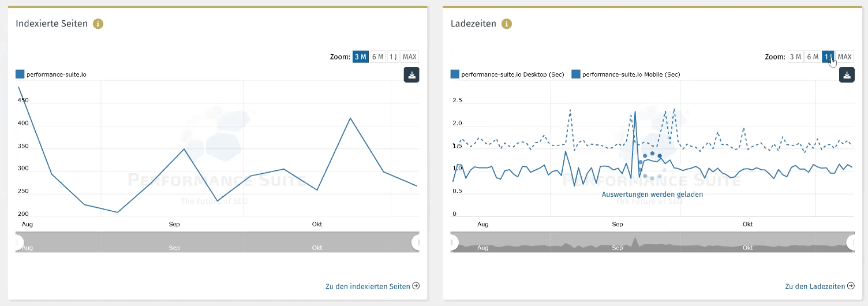Click arrow icon beside Zu den Ladezeiten
868x306 pixels.
tap(851, 286)
